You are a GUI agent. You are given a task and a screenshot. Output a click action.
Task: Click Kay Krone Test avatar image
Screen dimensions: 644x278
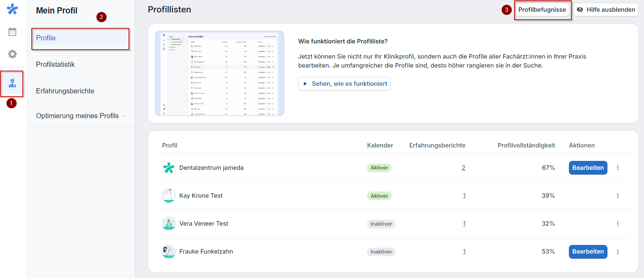pyautogui.click(x=169, y=196)
